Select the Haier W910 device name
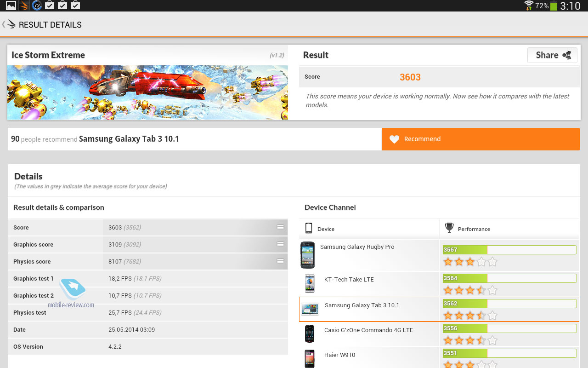The width and height of the screenshot is (588, 368). 339,355
